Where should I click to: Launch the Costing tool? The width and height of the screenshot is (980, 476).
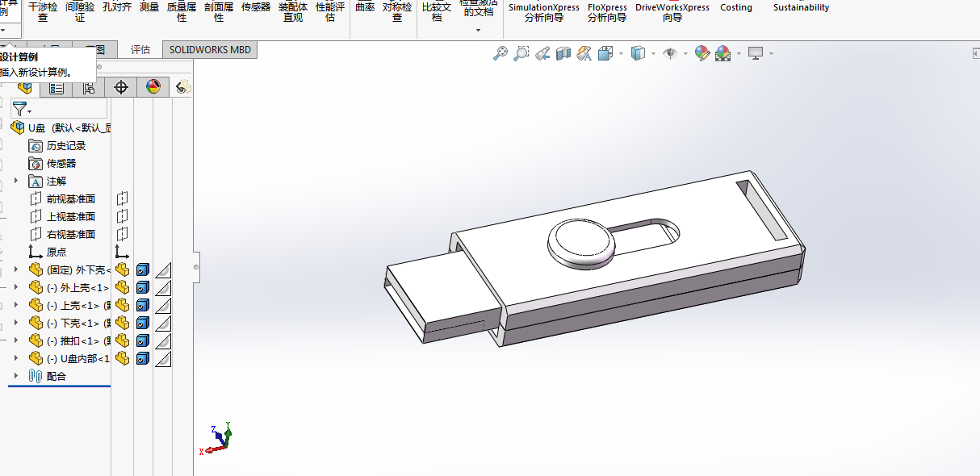point(736,7)
